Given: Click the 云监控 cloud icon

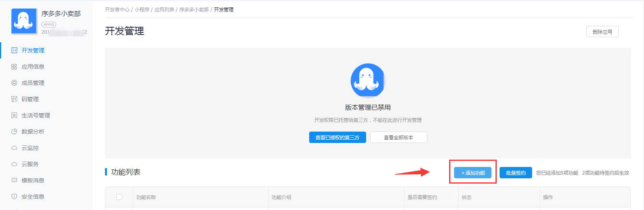Looking at the screenshot, I should coord(14,148).
